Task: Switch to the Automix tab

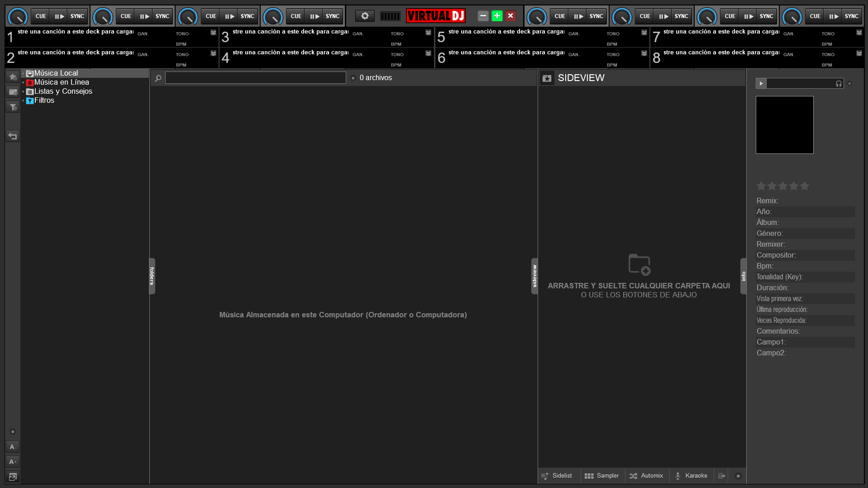Action: (647, 476)
